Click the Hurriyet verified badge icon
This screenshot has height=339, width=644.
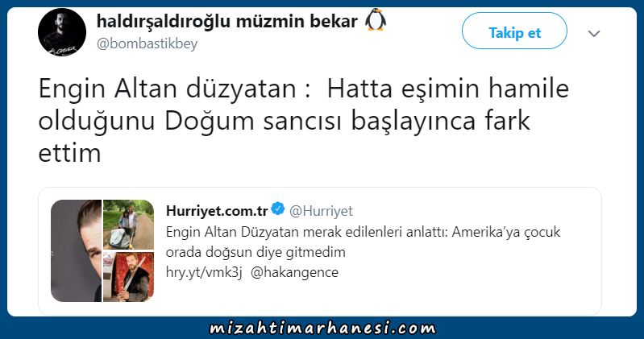(x=278, y=209)
